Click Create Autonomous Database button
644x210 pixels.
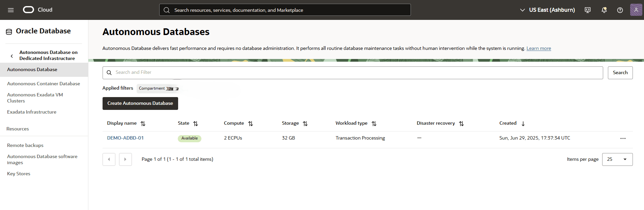140,103
